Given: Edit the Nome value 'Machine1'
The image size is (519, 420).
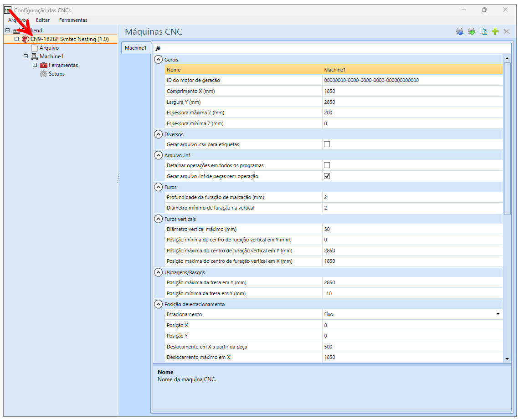Looking at the screenshot, I should click(412, 70).
